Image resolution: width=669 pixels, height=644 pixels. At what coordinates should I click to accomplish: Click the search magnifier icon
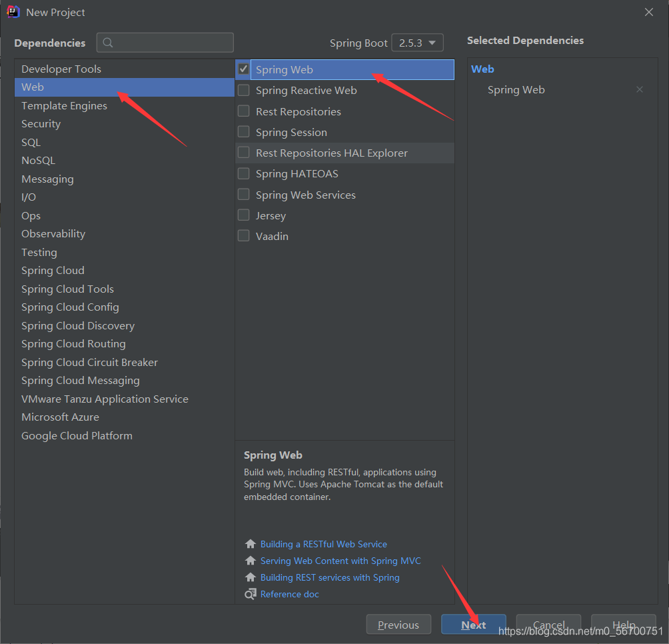coord(108,43)
